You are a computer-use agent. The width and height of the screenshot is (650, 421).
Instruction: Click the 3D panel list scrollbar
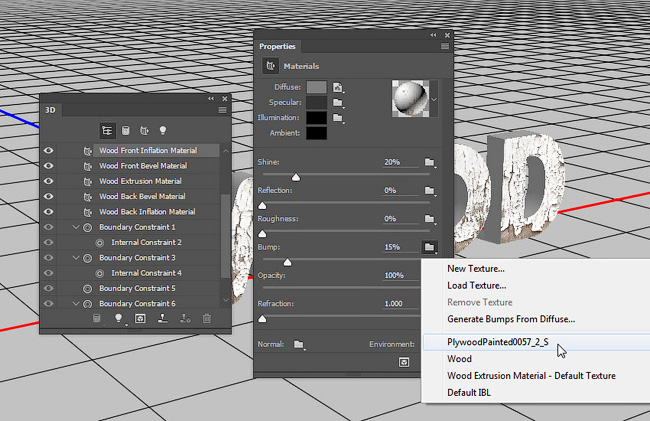coord(226,235)
